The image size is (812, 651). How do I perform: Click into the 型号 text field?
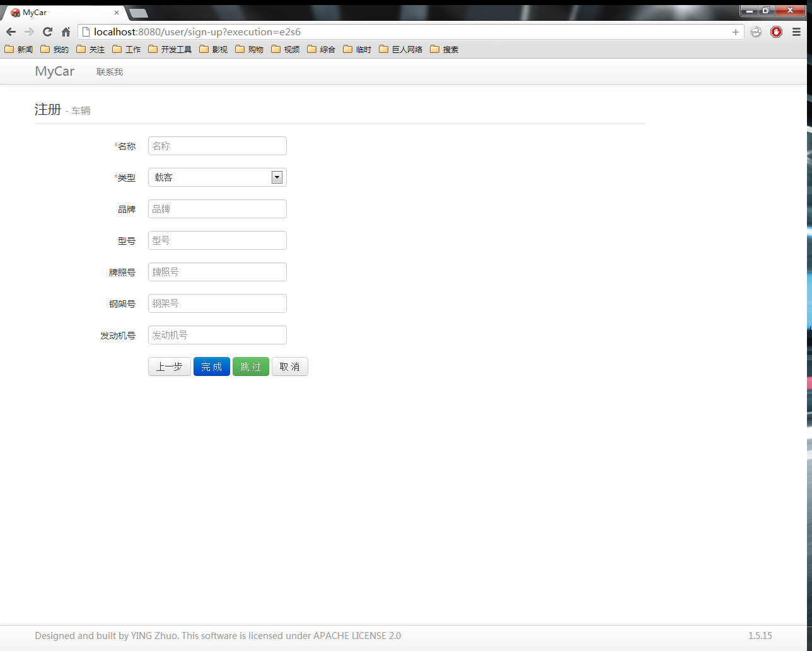[217, 240]
